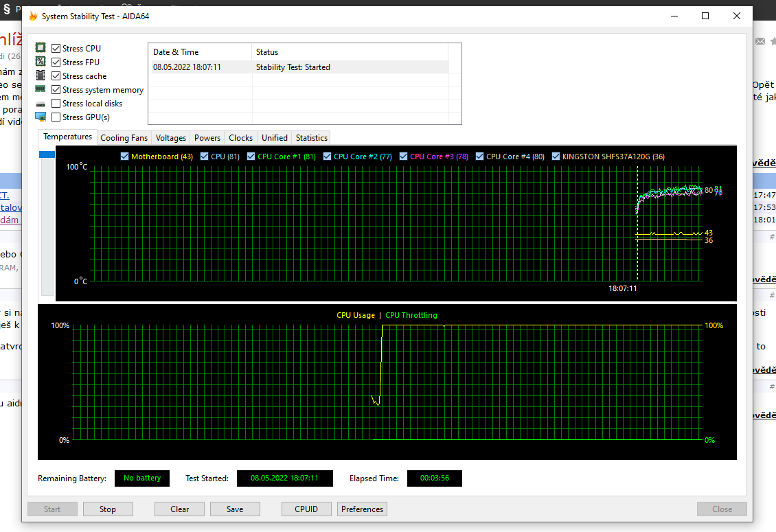The height and width of the screenshot is (532, 776).
Task: Switch to the Cooling Fans tab
Action: [124, 138]
